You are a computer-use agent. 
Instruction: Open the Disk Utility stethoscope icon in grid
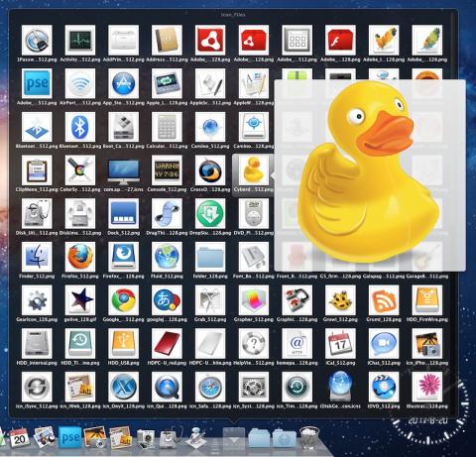[x=37, y=213]
